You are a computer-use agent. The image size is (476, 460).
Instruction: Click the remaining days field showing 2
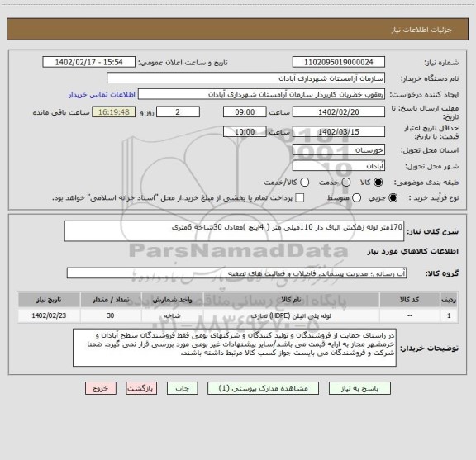[178, 112]
